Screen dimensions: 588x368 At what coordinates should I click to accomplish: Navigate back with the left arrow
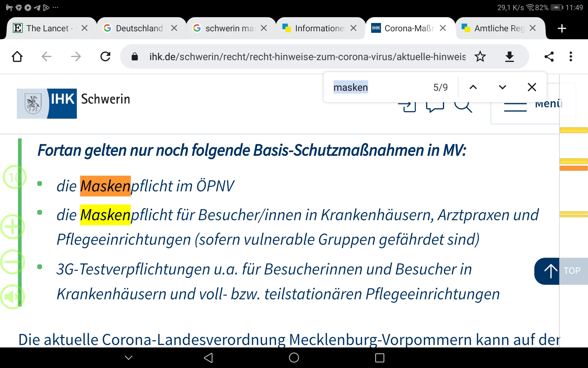coord(47,56)
